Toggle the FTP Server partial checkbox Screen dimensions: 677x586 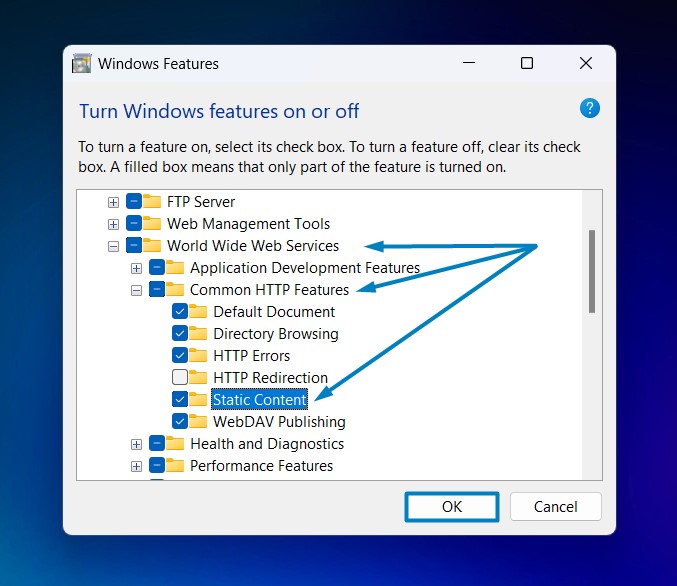[x=134, y=201]
